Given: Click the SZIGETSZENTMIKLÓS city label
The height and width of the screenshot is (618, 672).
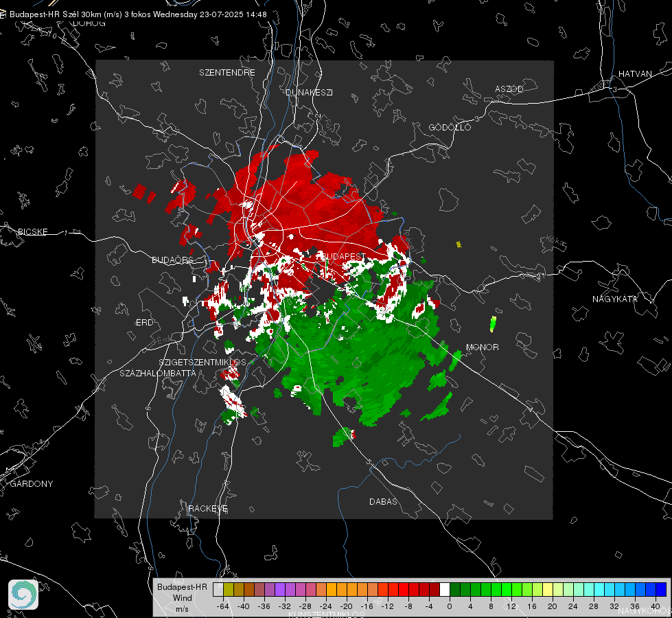Looking at the screenshot, I should click(202, 363).
